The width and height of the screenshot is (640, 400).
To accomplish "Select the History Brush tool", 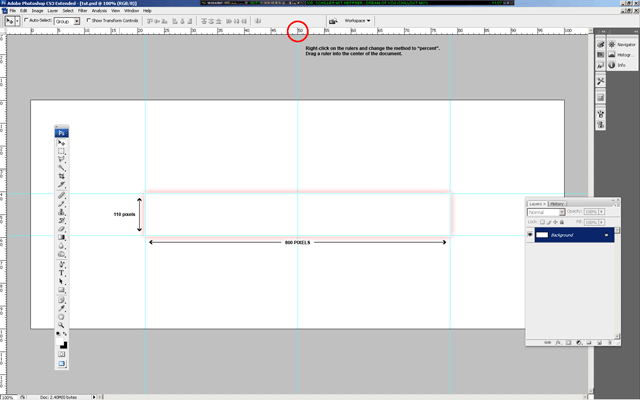I will (x=61, y=220).
